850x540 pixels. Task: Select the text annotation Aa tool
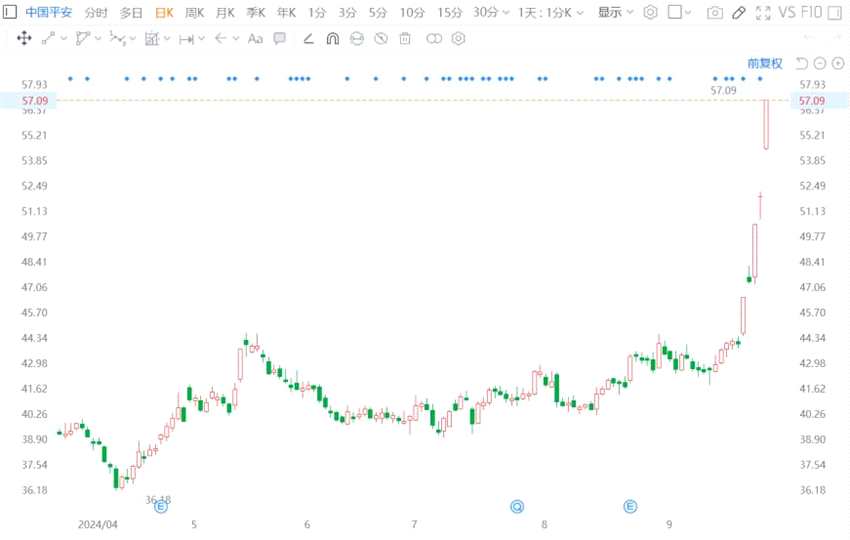tap(255, 38)
